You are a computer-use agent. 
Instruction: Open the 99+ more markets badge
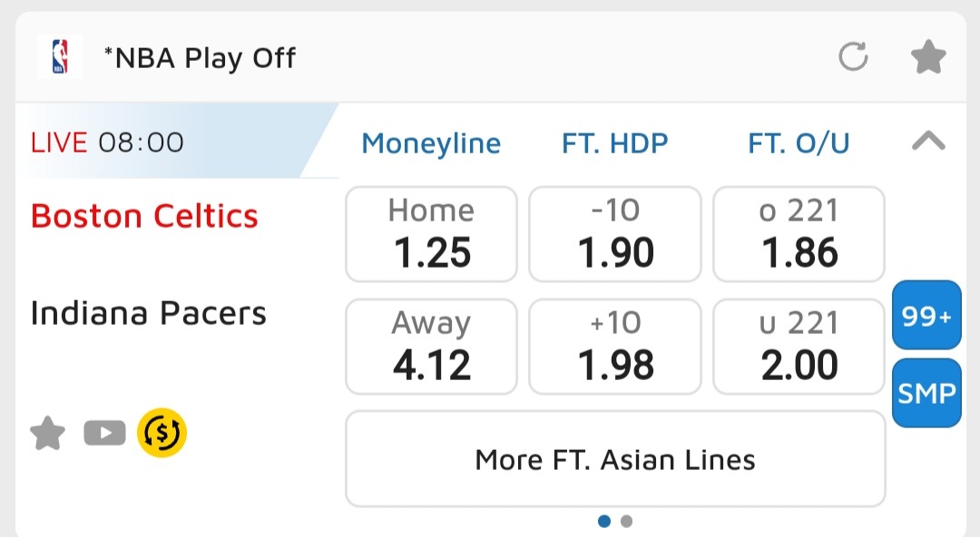pyautogui.click(x=926, y=316)
